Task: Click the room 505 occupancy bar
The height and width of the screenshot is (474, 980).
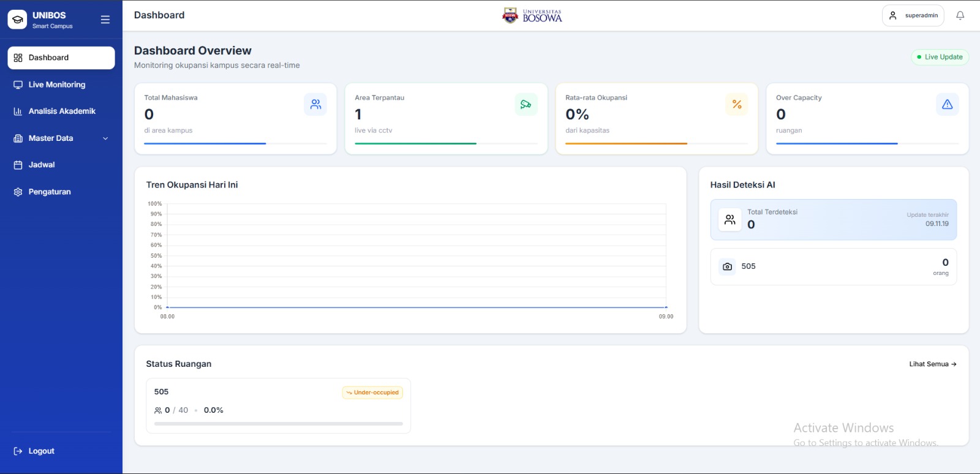Action: (x=279, y=424)
